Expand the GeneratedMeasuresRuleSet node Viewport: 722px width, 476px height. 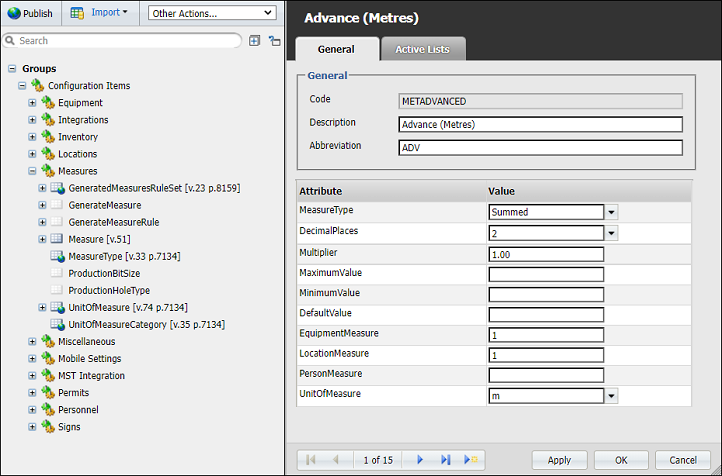click(x=42, y=188)
